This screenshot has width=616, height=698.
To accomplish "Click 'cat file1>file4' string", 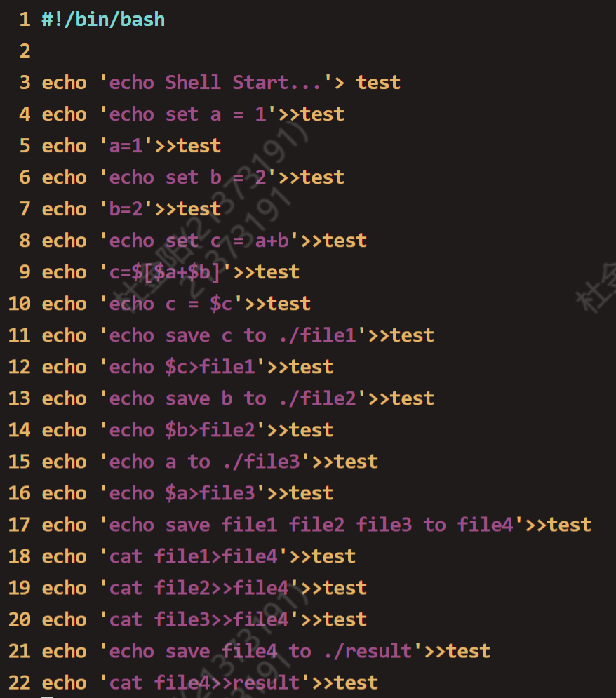I will (193, 556).
